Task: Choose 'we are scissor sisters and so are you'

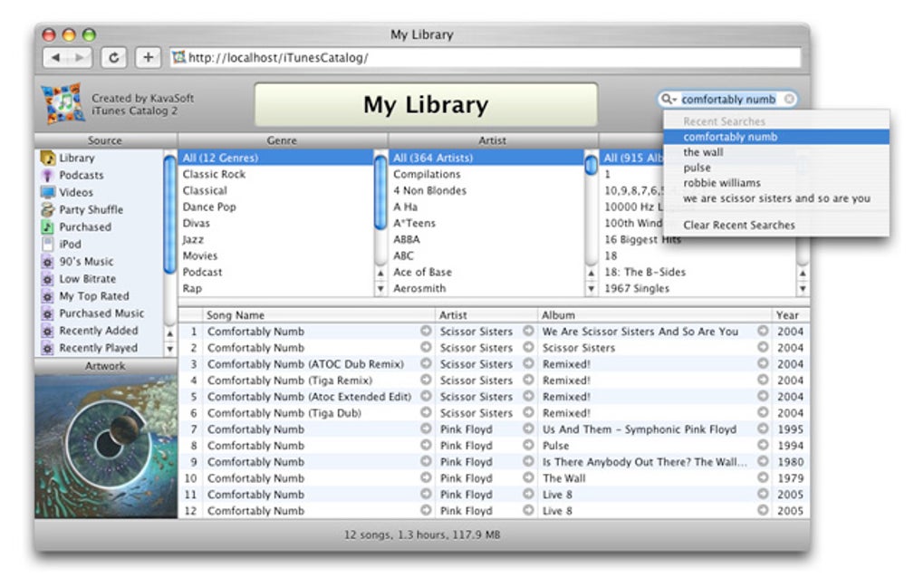Action: point(776,198)
